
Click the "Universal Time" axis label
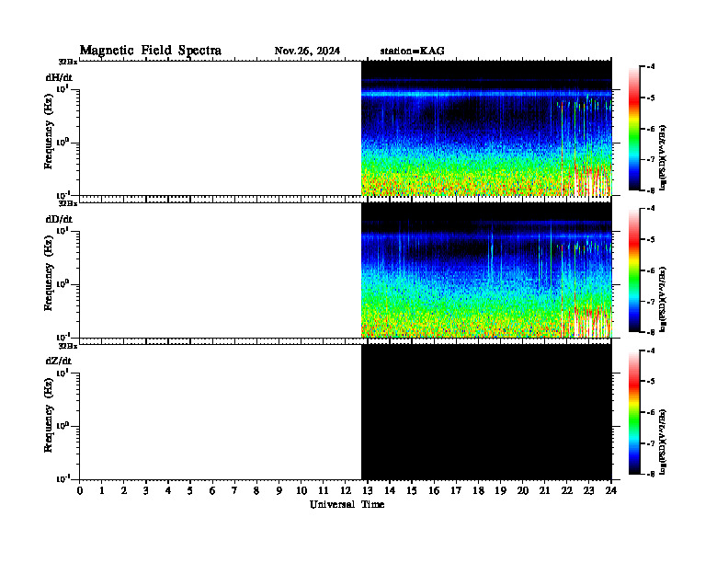point(347,504)
